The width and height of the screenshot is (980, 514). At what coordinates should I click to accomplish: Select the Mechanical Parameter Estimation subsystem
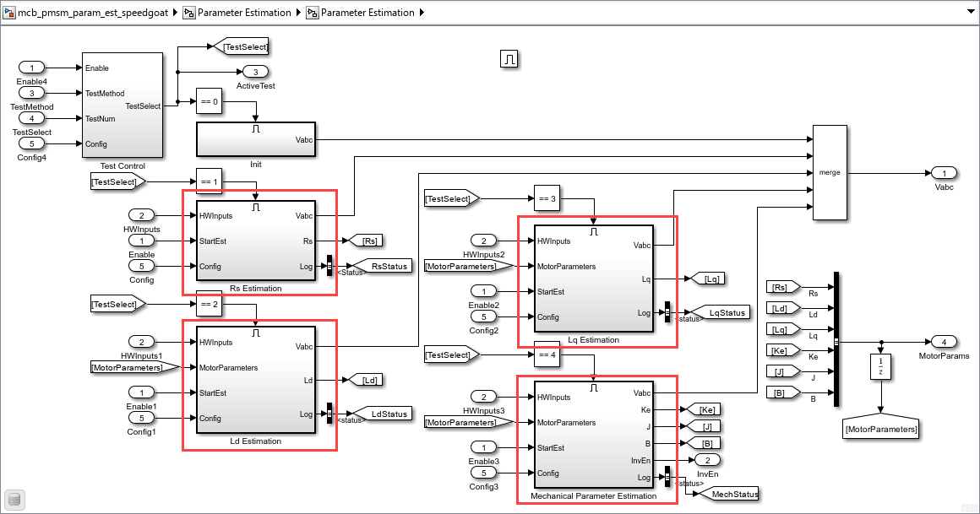click(x=593, y=435)
